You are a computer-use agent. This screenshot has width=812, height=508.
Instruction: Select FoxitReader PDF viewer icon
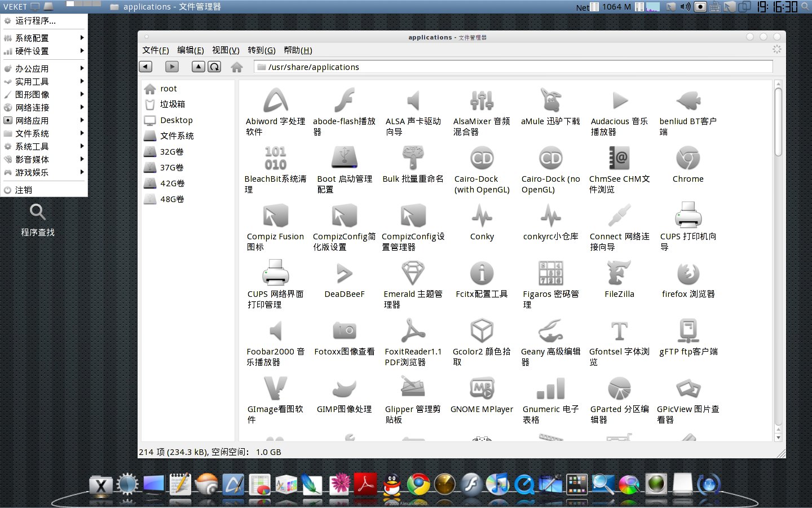coord(413,331)
